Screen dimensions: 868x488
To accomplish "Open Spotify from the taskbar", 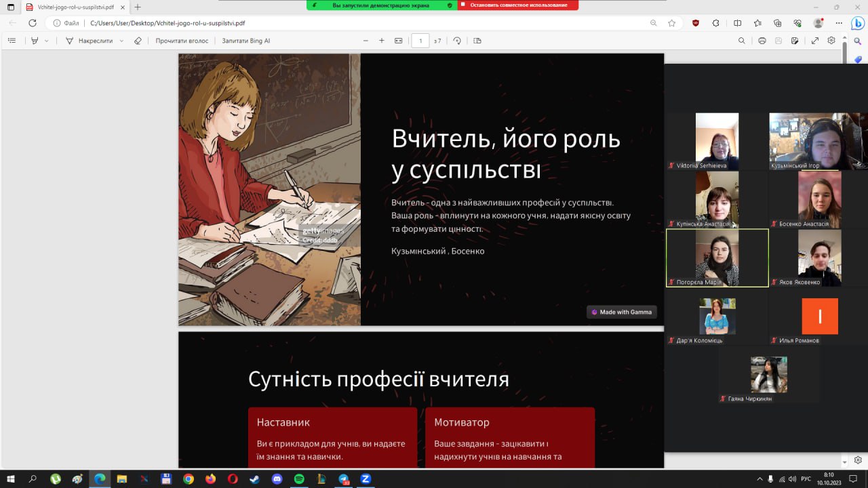I will (299, 479).
